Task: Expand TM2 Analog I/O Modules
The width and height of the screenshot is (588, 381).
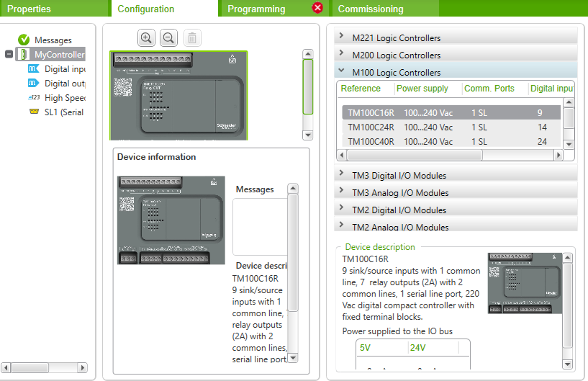Action: [x=341, y=225]
